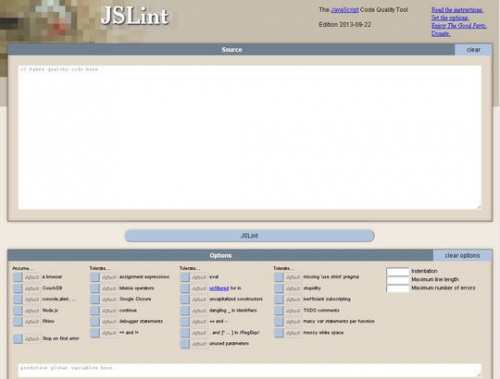Click the Maximum line length input box
Screen dimensions: 500x379
point(398,280)
